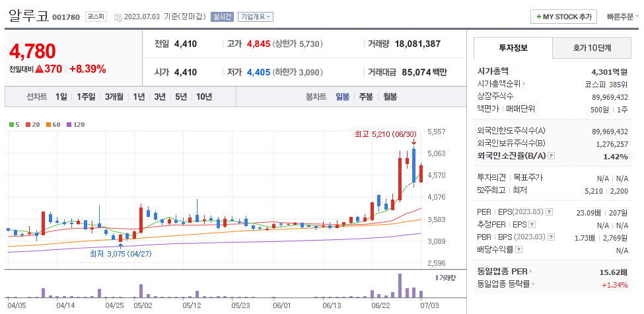Click the 저가 value 4,405
Viewport: 644px width, 314px height.
(258, 72)
